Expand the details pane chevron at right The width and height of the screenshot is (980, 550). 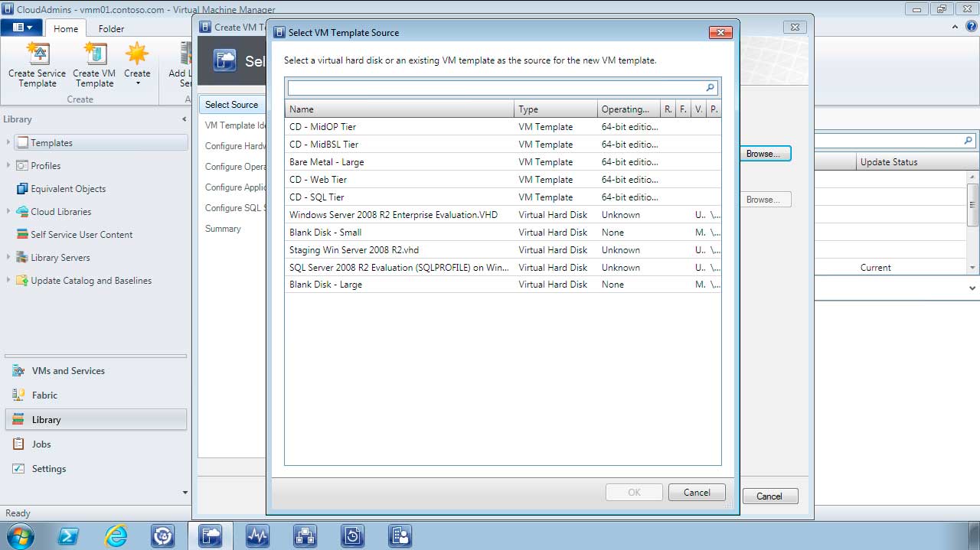coord(972,288)
